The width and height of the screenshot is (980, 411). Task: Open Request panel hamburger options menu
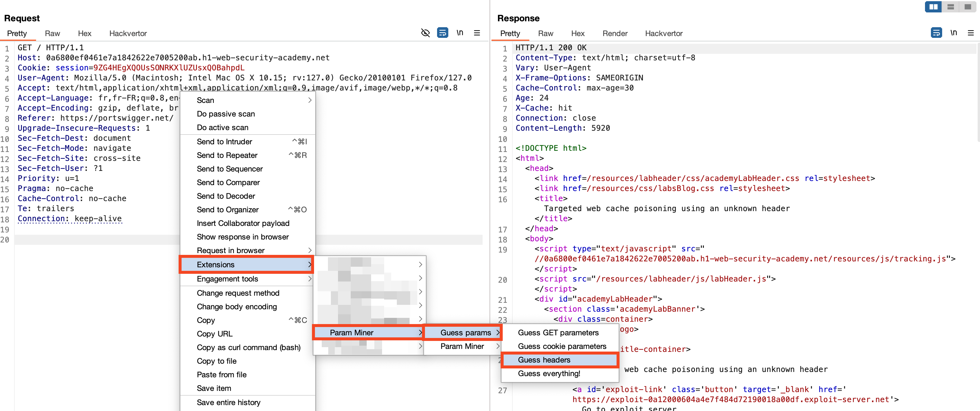pyautogui.click(x=477, y=33)
